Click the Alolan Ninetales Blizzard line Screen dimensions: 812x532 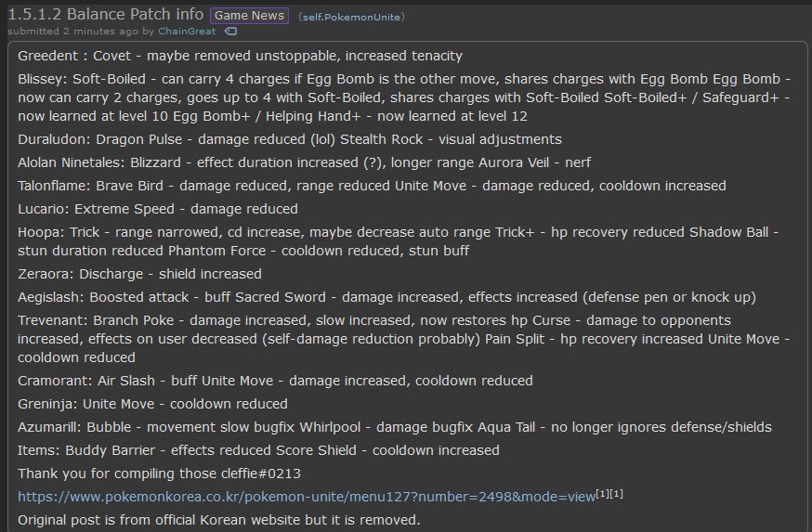[304, 163]
